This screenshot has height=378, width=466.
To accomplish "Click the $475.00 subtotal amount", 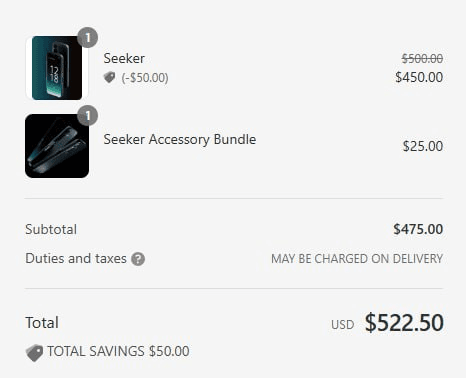I will [x=418, y=229].
